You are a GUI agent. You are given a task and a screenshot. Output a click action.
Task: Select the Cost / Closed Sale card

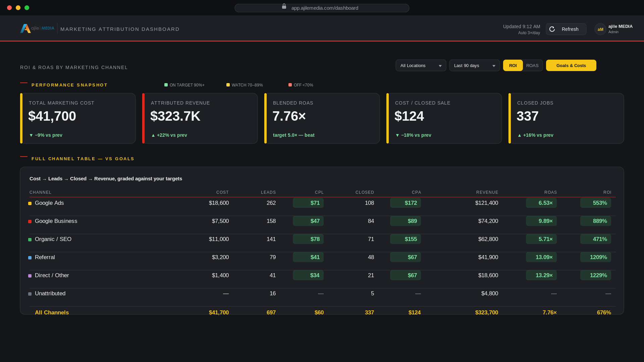click(444, 118)
